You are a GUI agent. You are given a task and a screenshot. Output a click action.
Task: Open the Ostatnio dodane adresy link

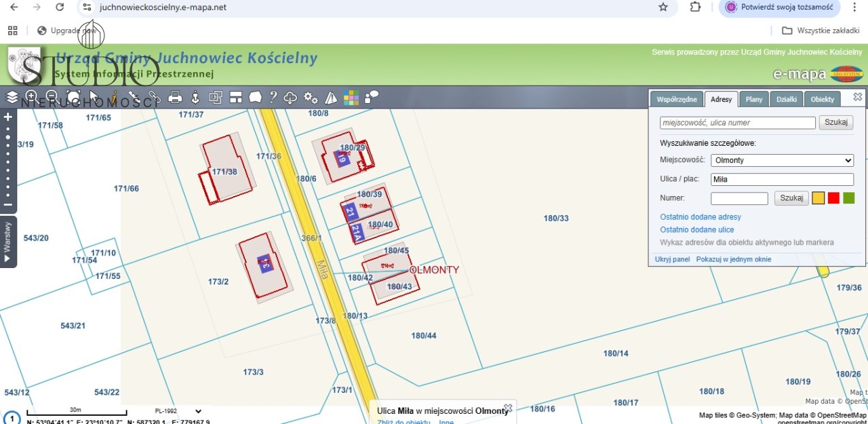tap(701, 217)
